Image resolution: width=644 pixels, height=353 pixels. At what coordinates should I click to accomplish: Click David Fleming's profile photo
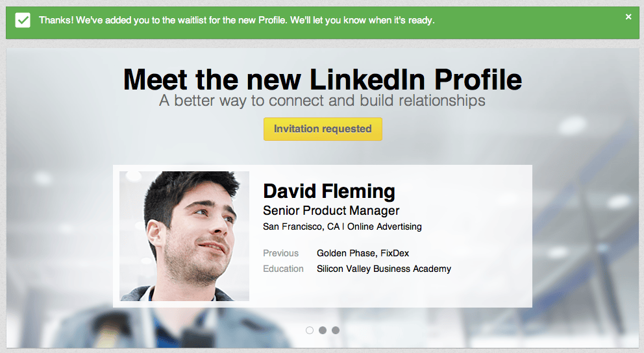(184, 236)
